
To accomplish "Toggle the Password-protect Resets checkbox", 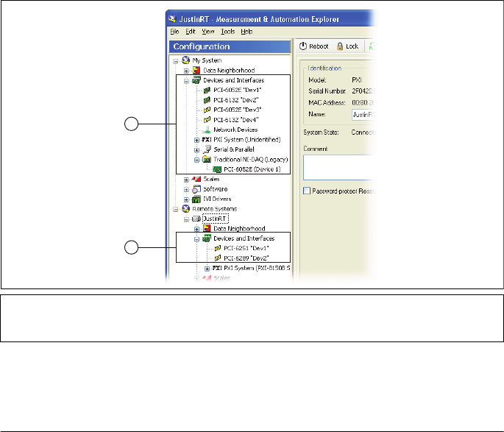I will pos(307,191).
